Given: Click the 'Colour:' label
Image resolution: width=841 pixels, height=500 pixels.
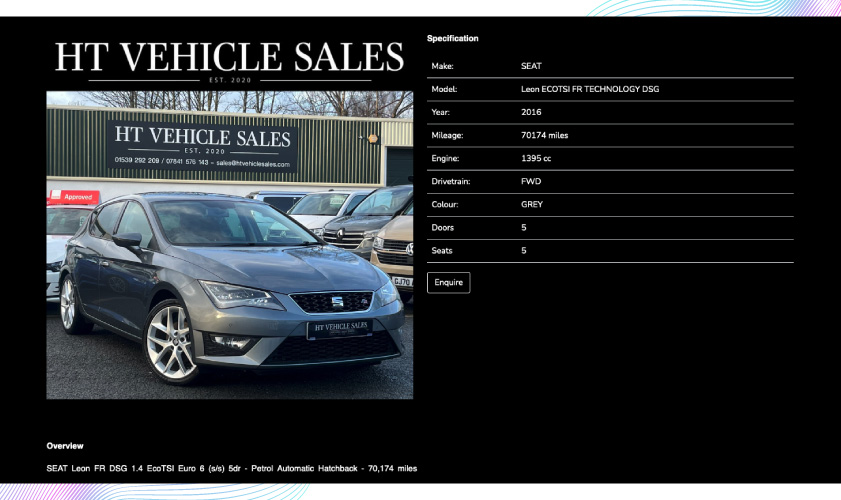Looking at the screenshot, I should point(445,204).
